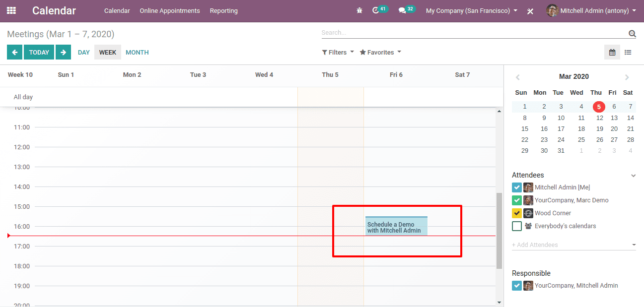Open the Filters dropdown
Screen dimensions: 644x307
pos(338,52)
